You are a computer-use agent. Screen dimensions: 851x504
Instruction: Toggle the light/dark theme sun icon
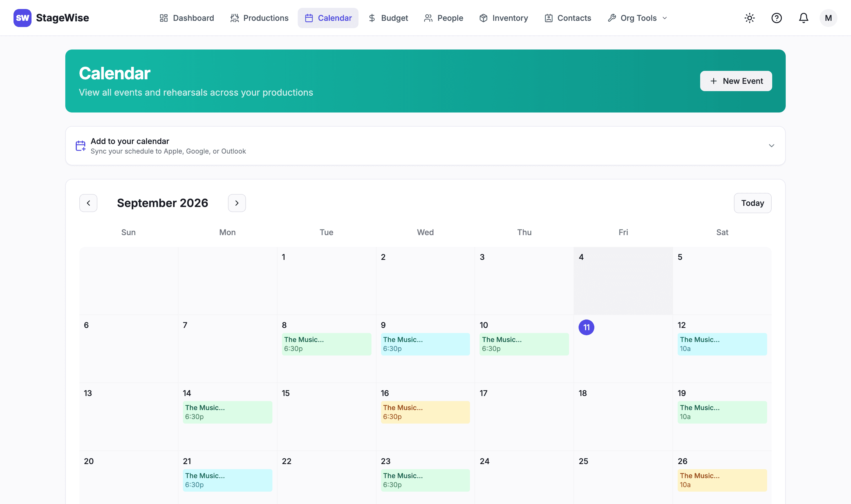pyautogui.click(x=749, y=18)
